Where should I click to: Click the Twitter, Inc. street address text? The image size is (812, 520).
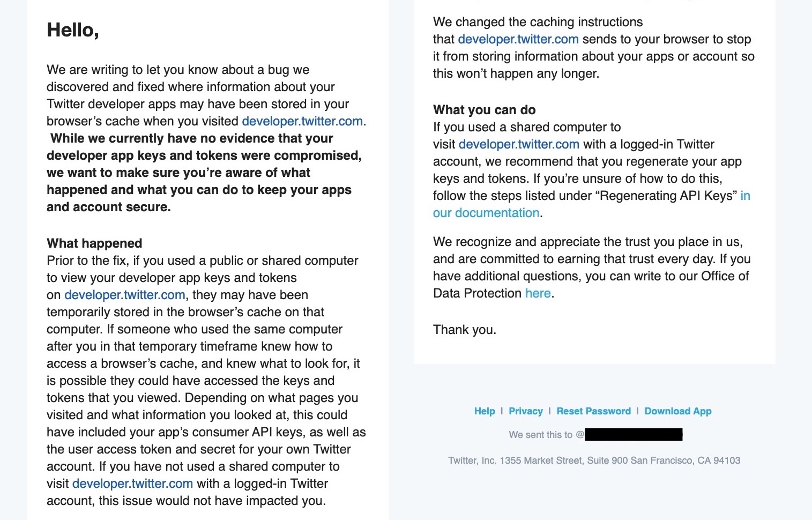594,460
